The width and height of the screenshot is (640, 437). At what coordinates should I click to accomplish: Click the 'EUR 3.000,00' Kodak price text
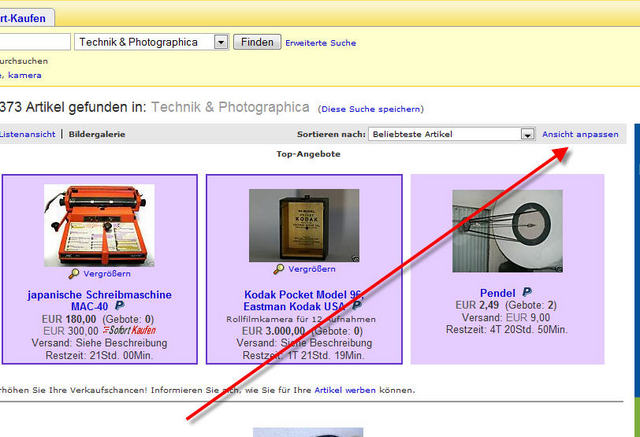point(273,331)
